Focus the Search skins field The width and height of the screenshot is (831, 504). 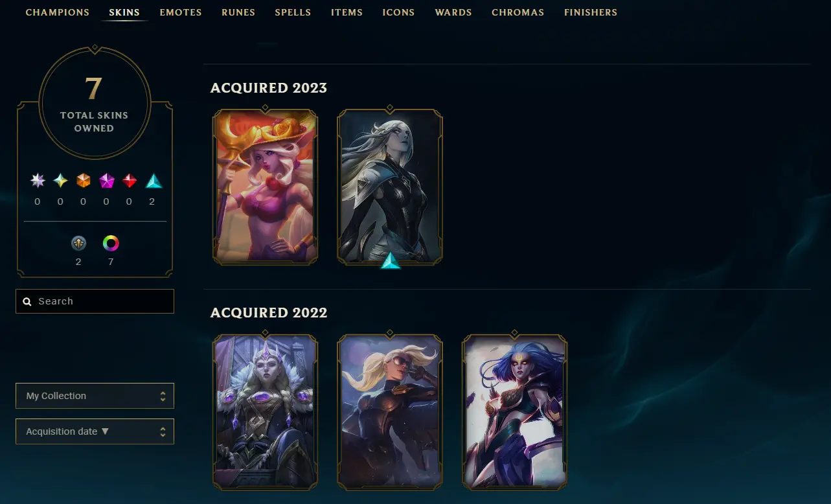[95, 301]
